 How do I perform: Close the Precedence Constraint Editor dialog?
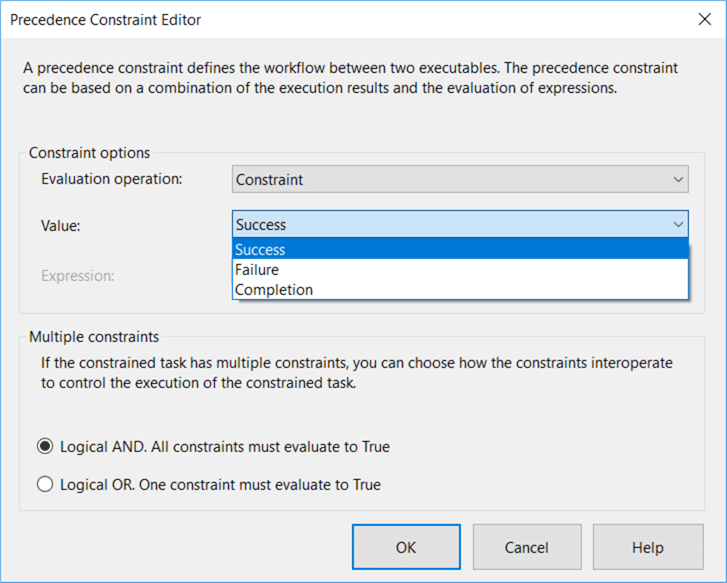(704, 19)
